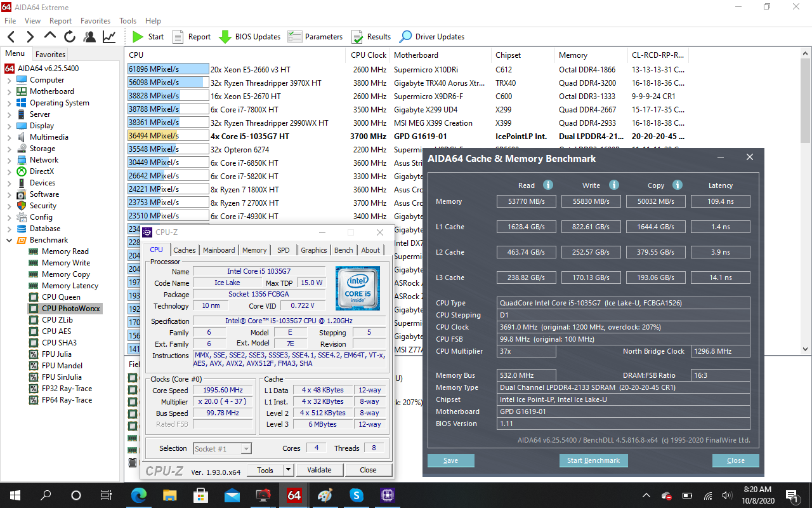Open Skype from the taskbar
The width and height of the screenshot is (812, 508).
(356, 495)
